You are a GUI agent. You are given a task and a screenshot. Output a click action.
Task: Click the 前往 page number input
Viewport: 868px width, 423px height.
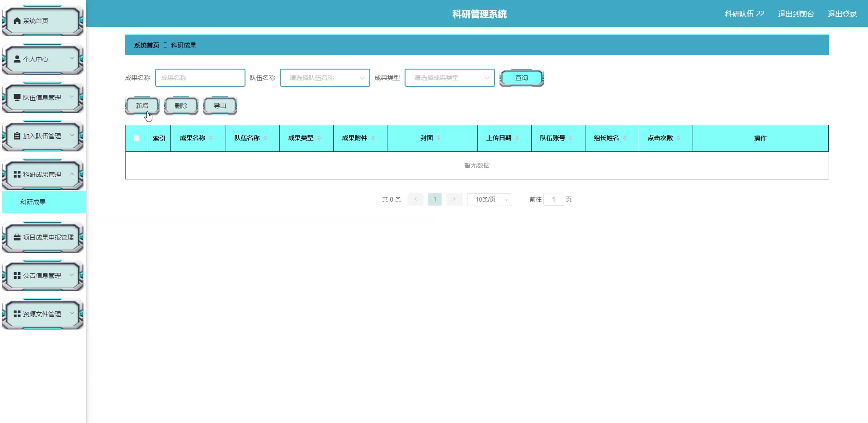tap(554, 199)
